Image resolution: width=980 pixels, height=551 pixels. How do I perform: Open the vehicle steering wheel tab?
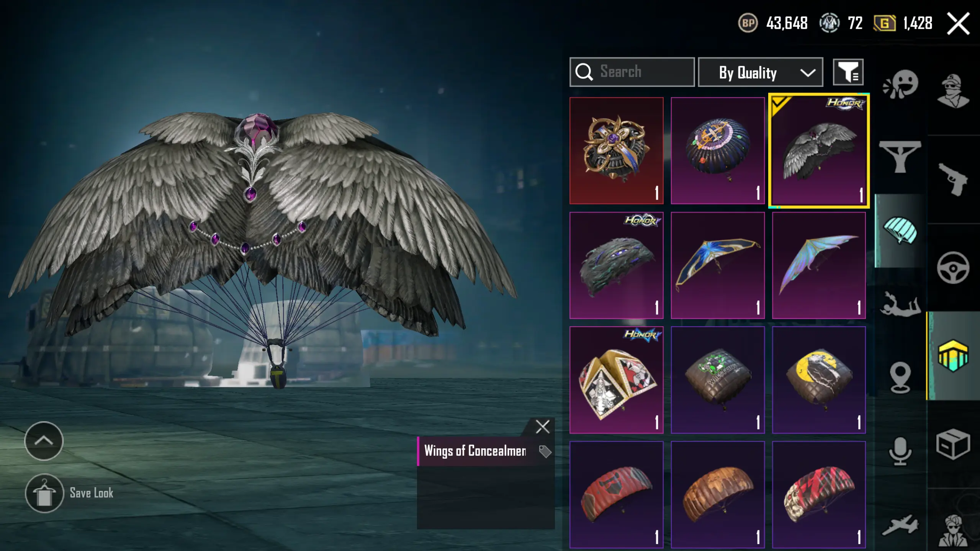(953, 268)
